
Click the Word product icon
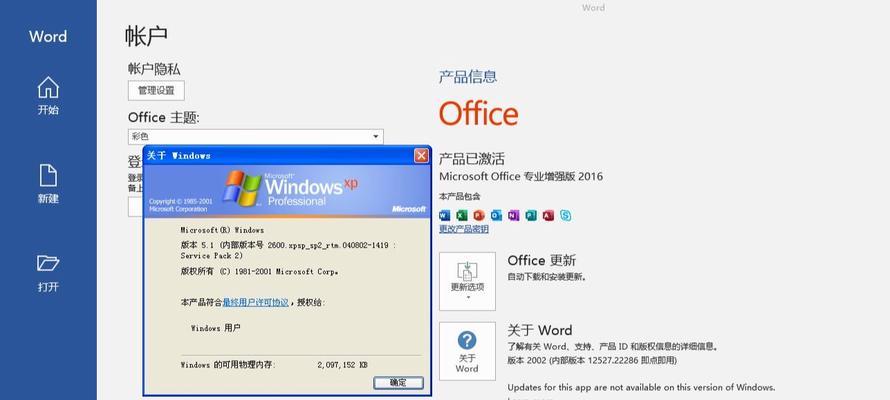coord(444,215)
